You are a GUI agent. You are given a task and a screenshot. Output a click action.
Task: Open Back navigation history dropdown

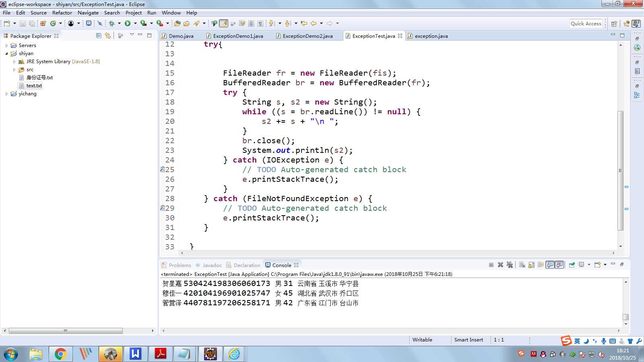coord(321,23)
